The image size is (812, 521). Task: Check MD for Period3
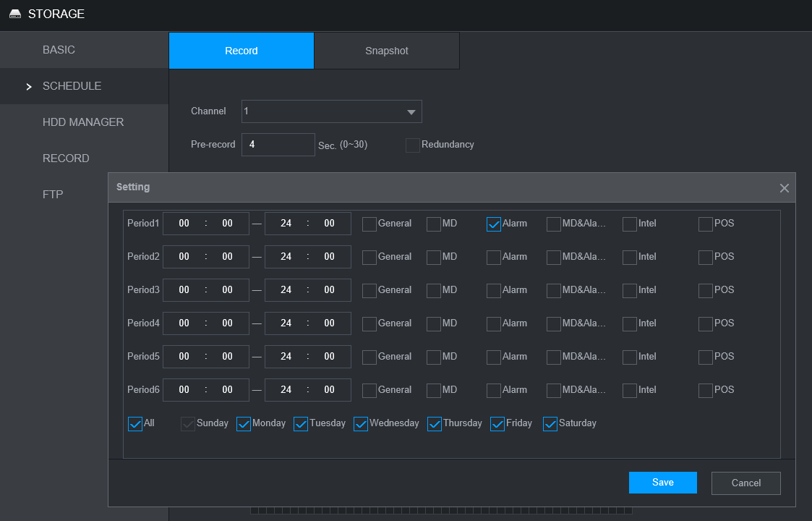(434, 291)
